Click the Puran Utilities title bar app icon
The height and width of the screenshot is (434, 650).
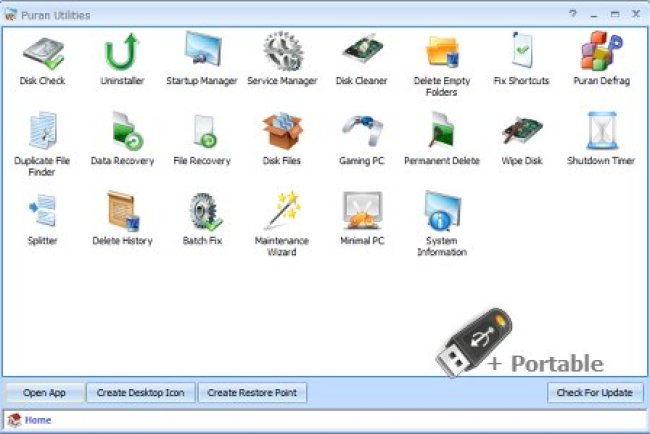click(x=11, y=15)
